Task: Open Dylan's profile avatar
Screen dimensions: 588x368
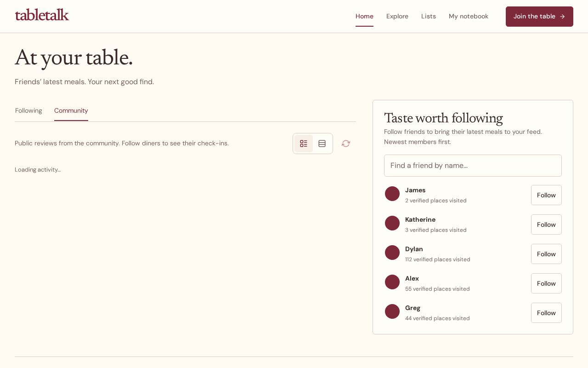Action: click(x=392, y=253)
